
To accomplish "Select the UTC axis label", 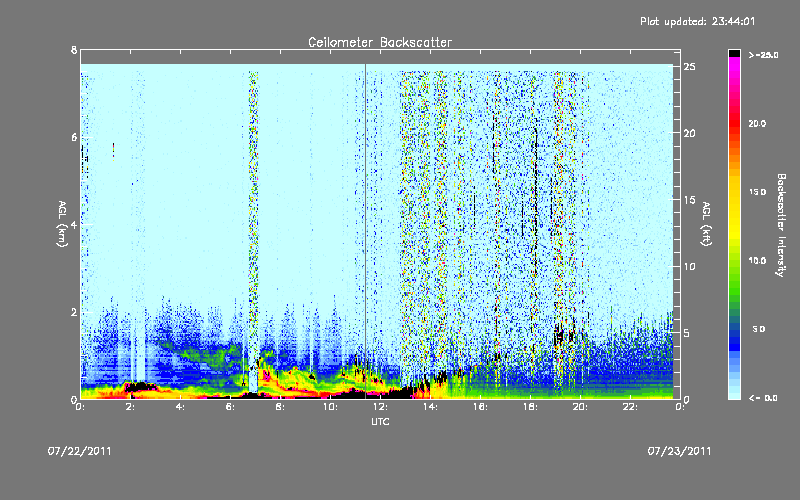I will click(x=380, y=421).
